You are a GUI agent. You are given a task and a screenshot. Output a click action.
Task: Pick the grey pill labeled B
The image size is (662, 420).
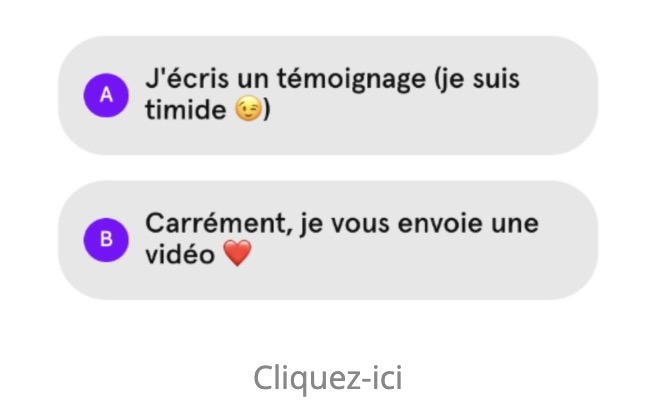328,240
